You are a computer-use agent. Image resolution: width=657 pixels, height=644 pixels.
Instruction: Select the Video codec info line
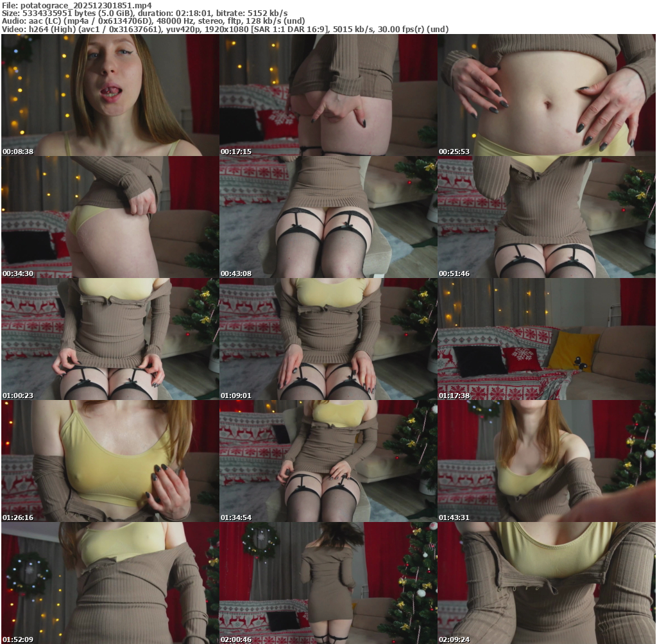225,29
